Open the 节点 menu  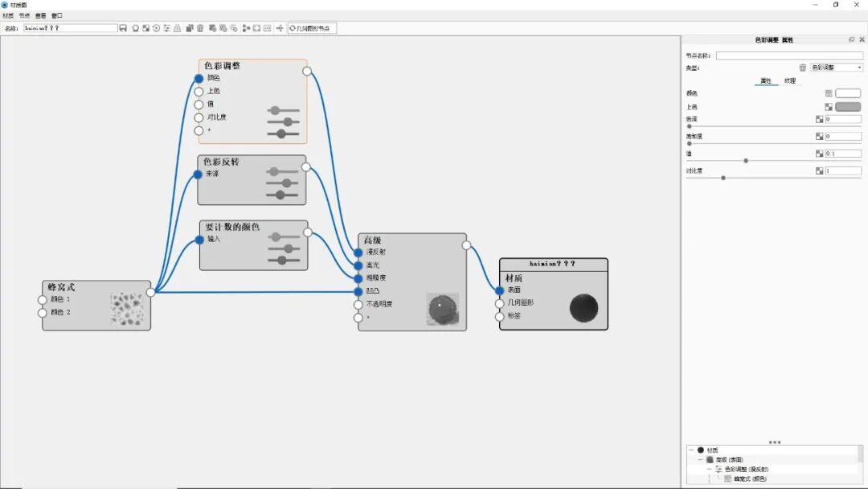click(x=24, y=15)
